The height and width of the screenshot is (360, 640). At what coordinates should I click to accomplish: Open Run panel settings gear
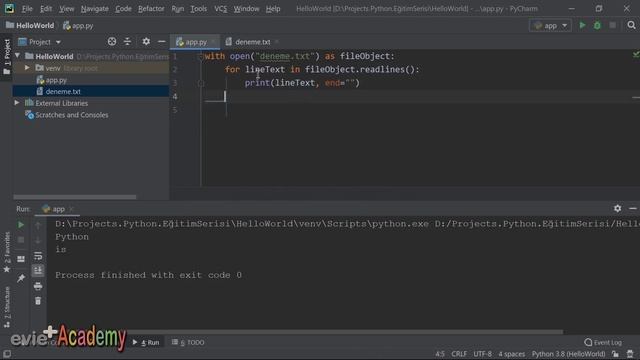[x=618, y=208]
